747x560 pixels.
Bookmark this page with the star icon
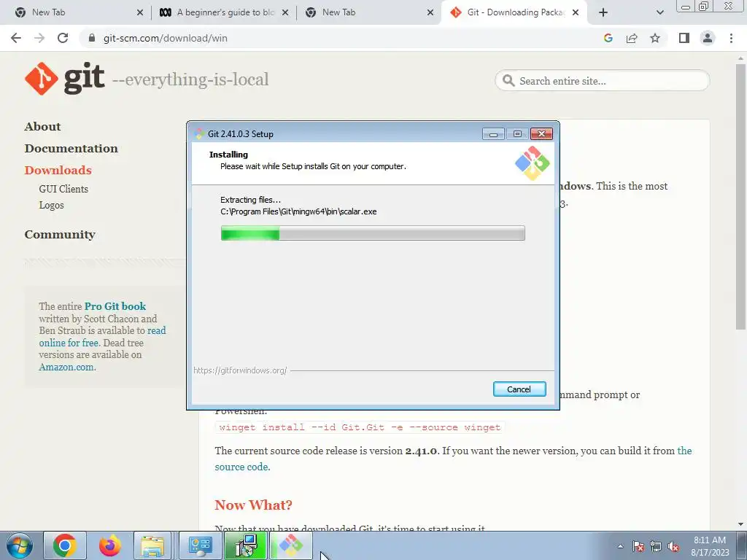[655, 38]
